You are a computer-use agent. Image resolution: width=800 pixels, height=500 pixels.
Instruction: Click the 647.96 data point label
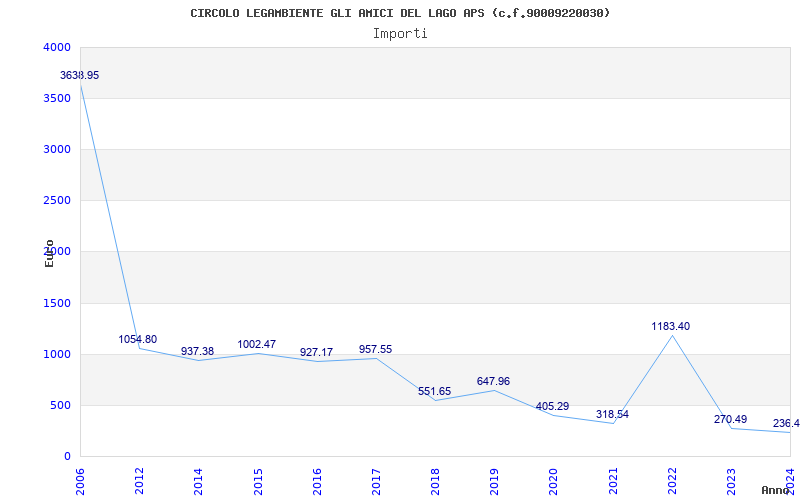[493, 382]
